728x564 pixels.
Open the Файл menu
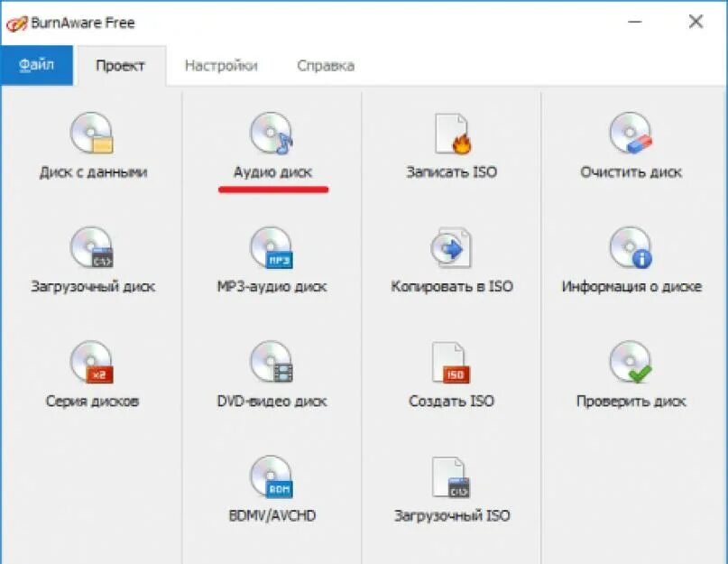coord(36,65)
